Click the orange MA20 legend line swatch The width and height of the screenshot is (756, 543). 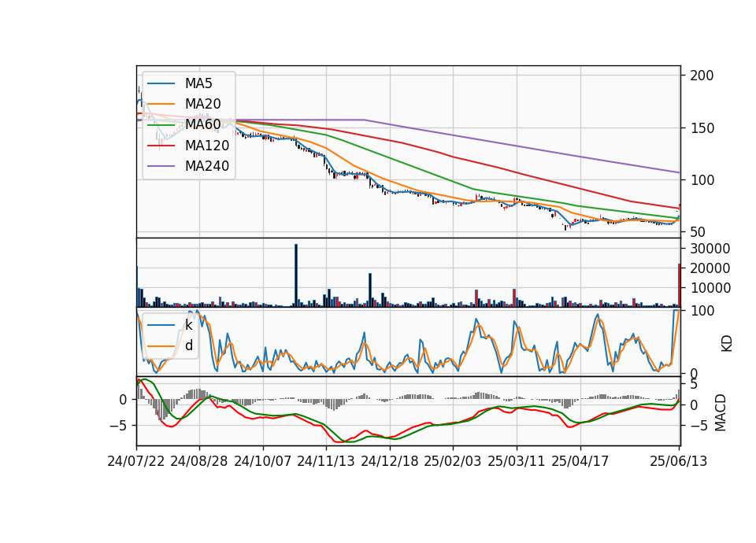[x=161, y=104]
